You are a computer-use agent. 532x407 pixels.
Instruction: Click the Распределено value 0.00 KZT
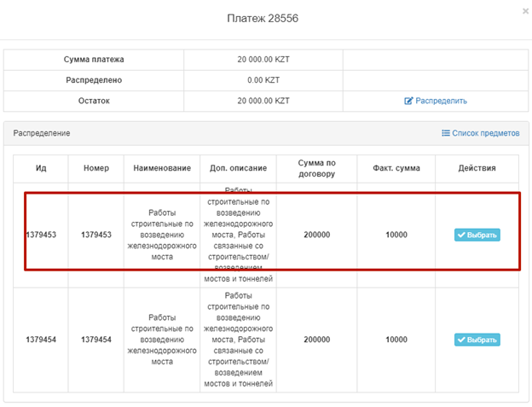(x=263, y=80)
